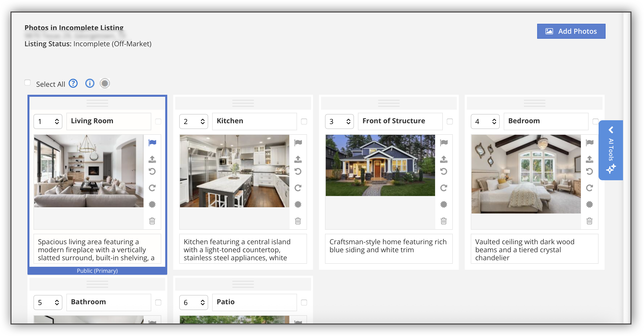
Task: Click the badge icon on the Living Room photo
Action: (152, 204)
